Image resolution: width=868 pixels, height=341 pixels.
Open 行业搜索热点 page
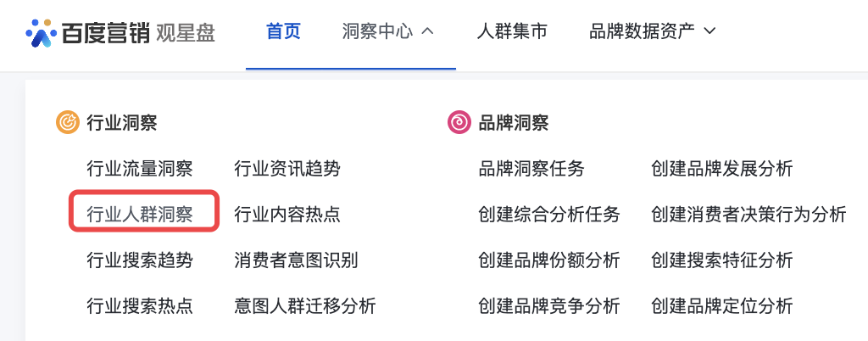[x=140, y=305]
